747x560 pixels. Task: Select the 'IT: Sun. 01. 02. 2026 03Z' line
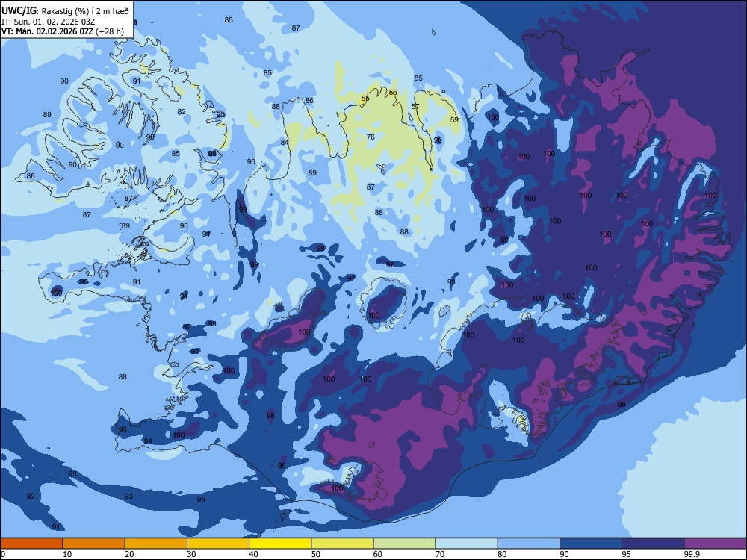[x=48, y=22]
